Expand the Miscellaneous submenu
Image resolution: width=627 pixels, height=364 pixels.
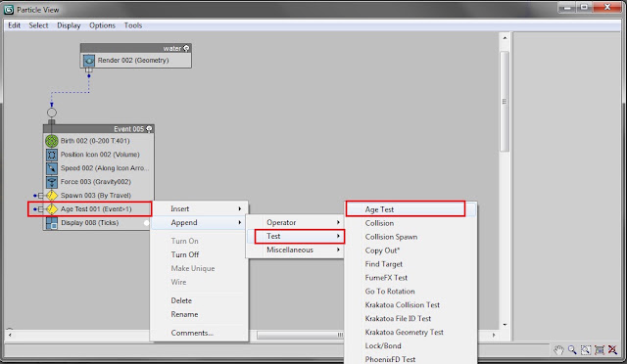tap(295, 250)
